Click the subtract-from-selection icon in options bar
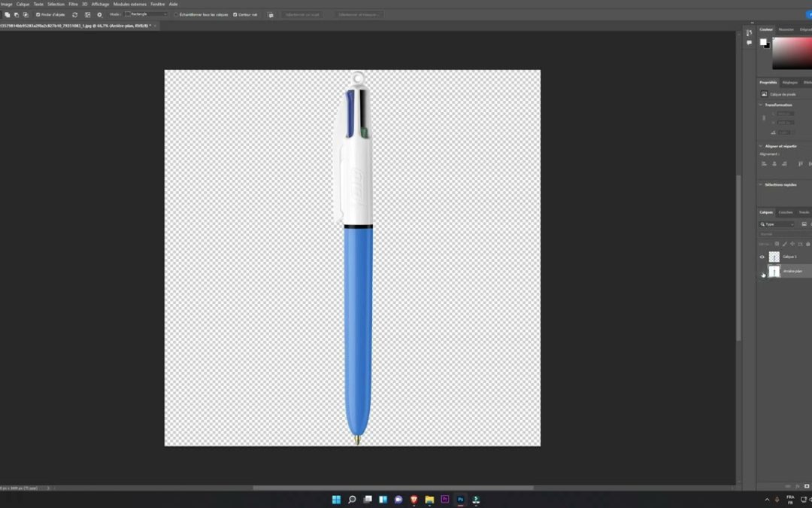Viewport: 812px width, 508px height. tap(17, 14)
